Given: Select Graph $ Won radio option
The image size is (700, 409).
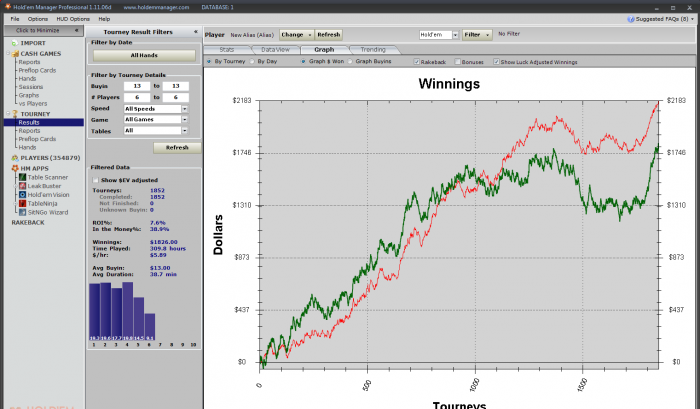Looking at the screenshot, I should tap(304, 62).
